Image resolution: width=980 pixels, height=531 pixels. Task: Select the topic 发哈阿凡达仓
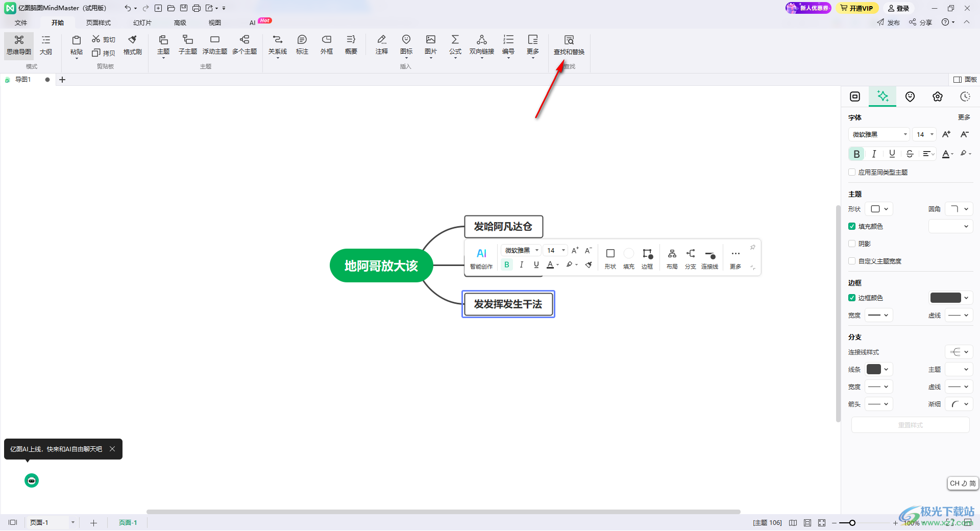[503, 226]
